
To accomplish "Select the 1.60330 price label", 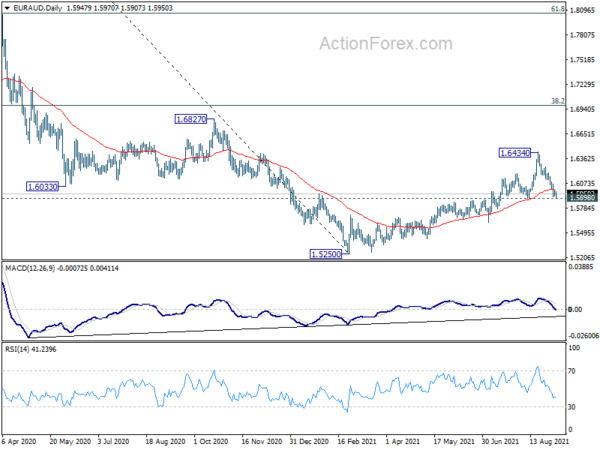I will 42,187.
